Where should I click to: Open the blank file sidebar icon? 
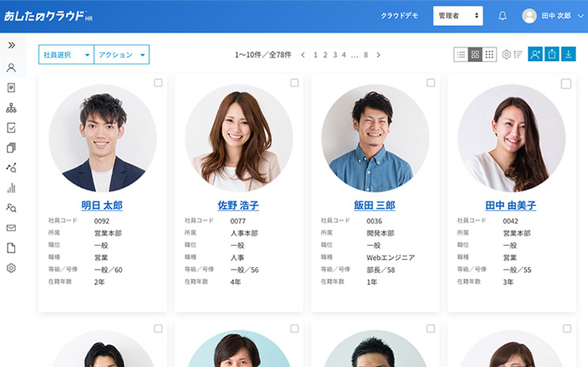tap(11, 247)
